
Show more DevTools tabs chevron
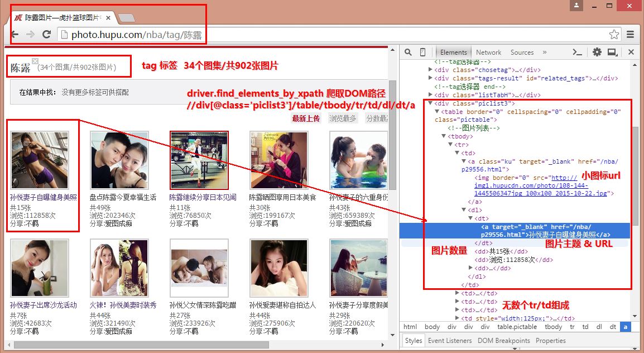tap(545, 52)
